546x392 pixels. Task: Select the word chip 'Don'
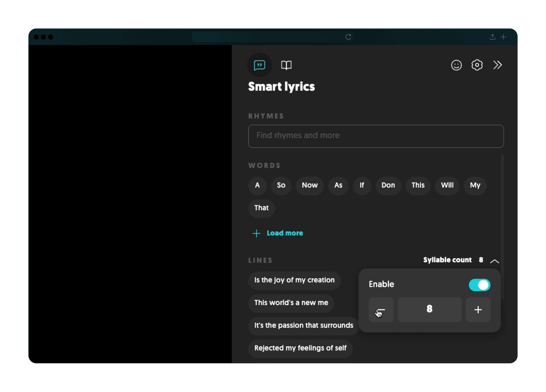(x=388, y=185)
